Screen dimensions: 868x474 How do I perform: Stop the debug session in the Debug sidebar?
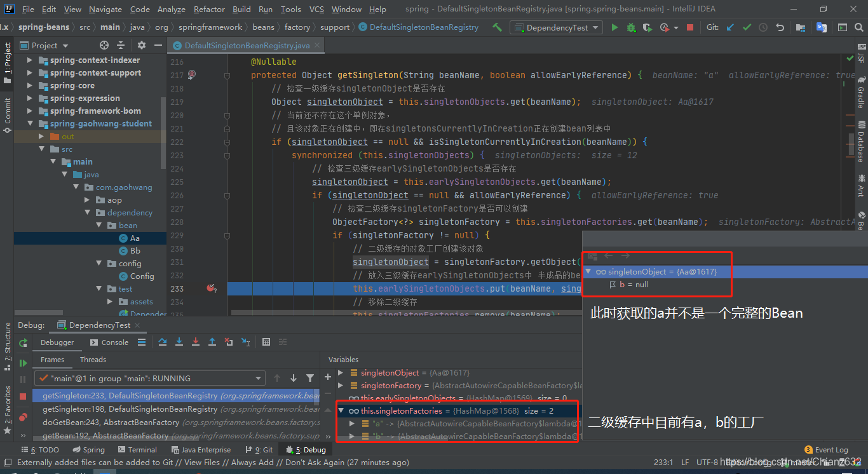(x=24, y=396)
